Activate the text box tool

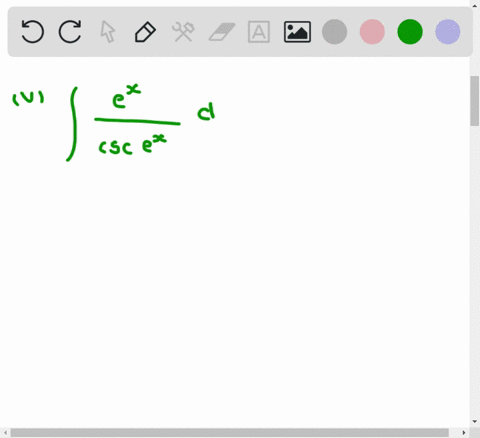tap(259, 32)
